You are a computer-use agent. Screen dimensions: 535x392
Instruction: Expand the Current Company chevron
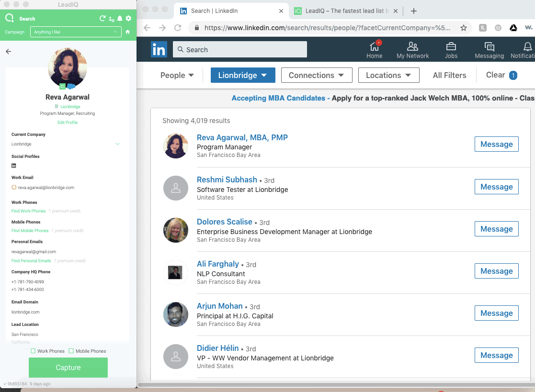pos(117,144)
